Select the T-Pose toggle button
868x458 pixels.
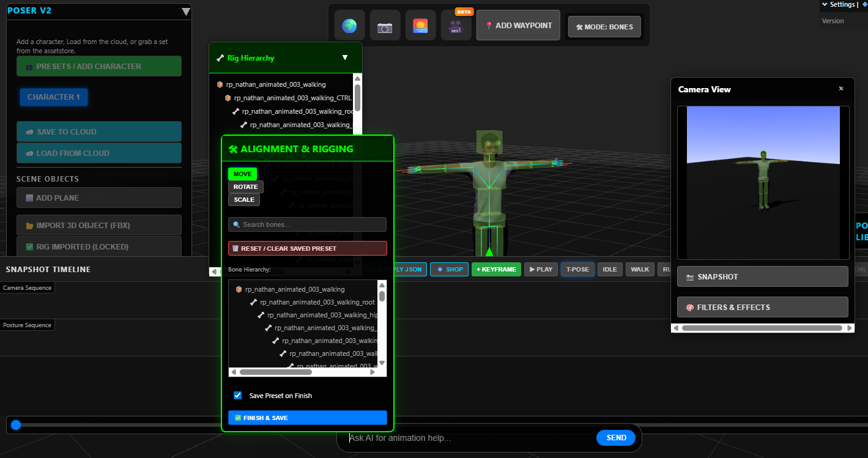point(577,269)
